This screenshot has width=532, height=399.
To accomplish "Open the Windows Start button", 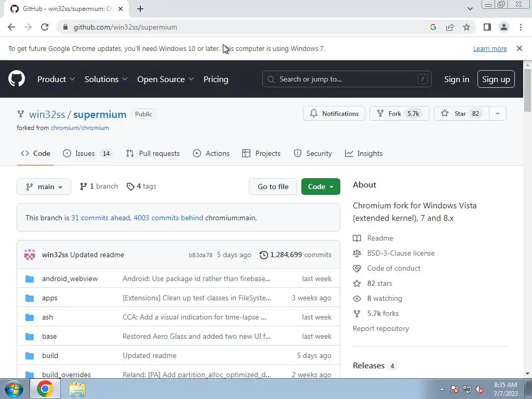I will [x=14, y=389].
